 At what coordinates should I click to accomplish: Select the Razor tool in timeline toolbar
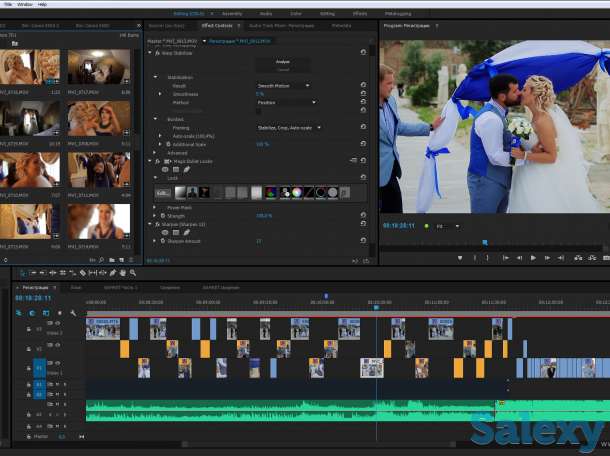tap(82, 272)
